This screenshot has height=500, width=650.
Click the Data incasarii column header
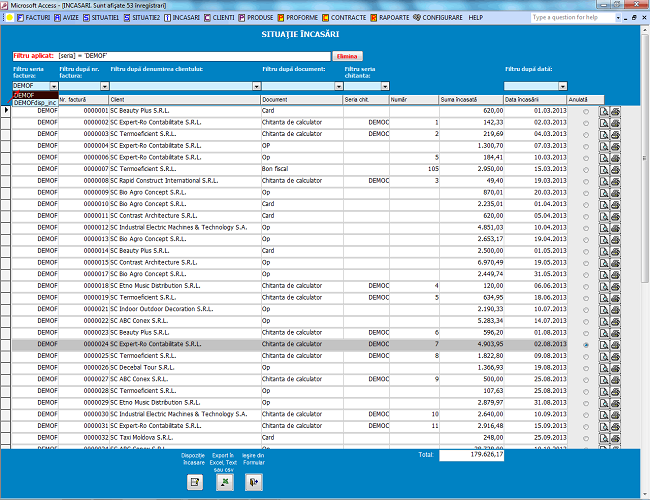point(535,100)
